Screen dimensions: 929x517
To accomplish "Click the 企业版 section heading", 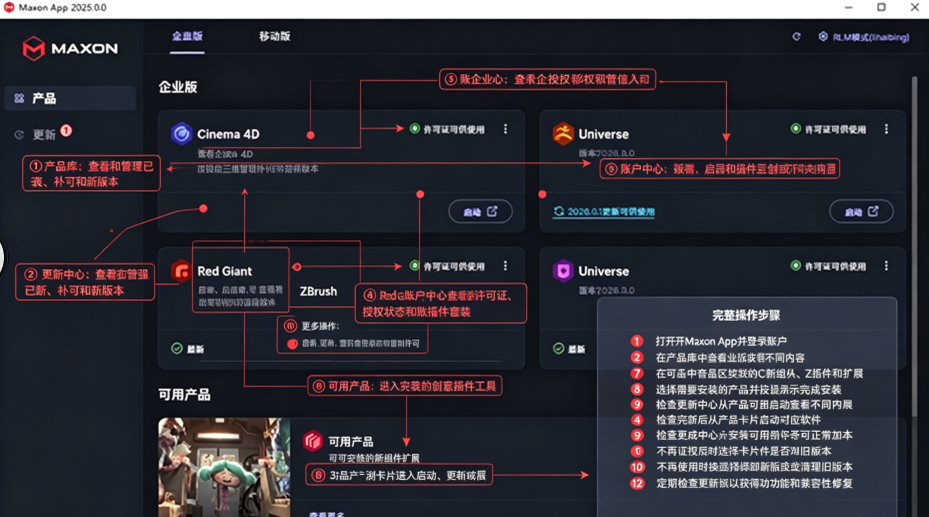I will click(x=178, y=87).
